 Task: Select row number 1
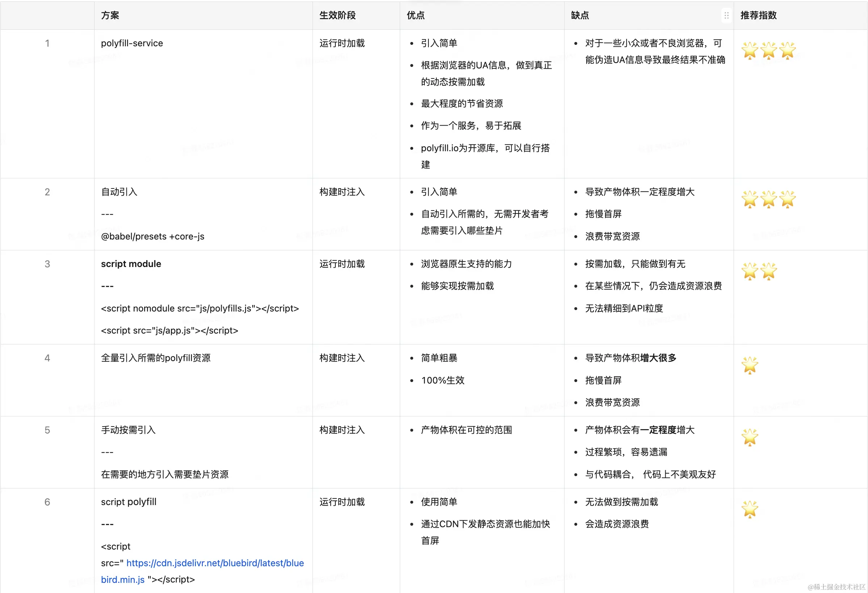tap(47, 43)
